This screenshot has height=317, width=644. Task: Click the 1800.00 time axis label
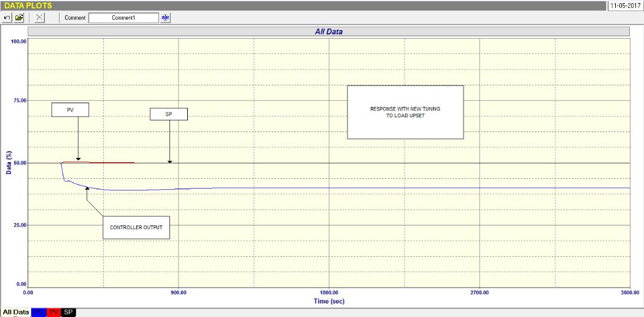coord(329,293)
